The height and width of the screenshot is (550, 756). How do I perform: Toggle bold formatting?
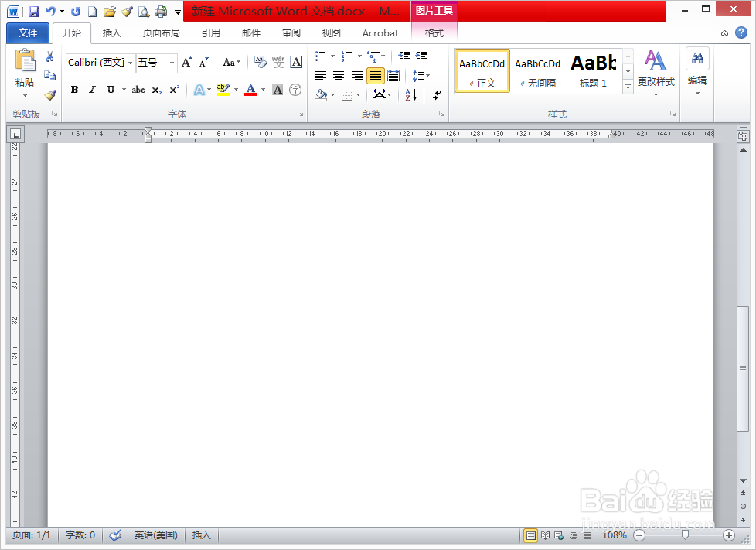(74, 90)
